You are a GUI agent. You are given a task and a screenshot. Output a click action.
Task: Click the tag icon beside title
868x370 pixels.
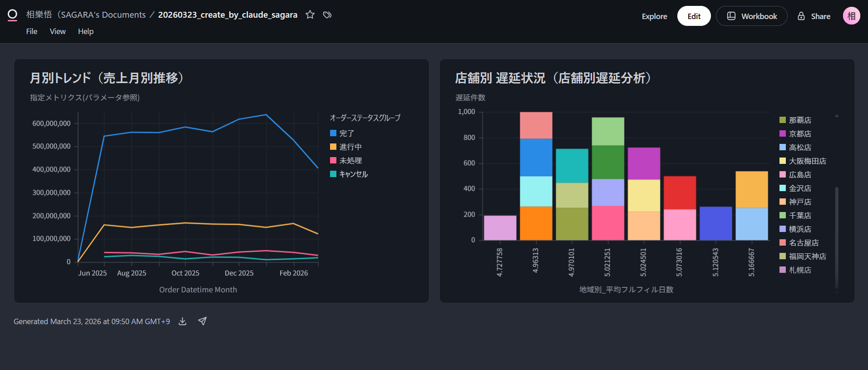(x=327, y=15)
